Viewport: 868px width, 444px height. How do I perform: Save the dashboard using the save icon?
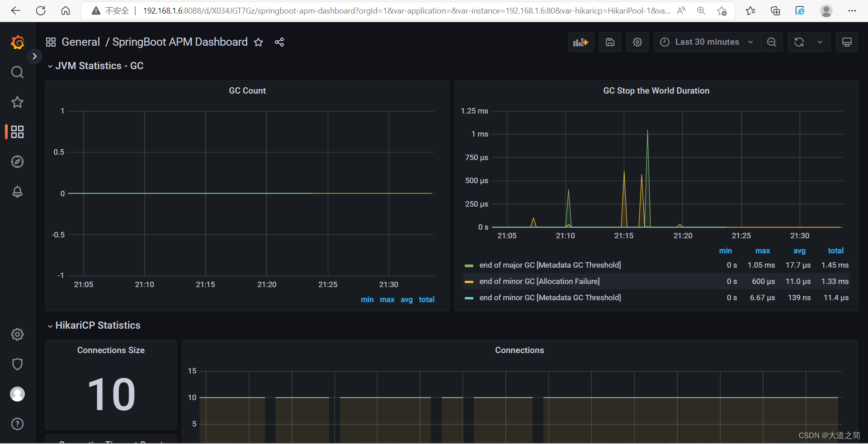pos(610,42)
